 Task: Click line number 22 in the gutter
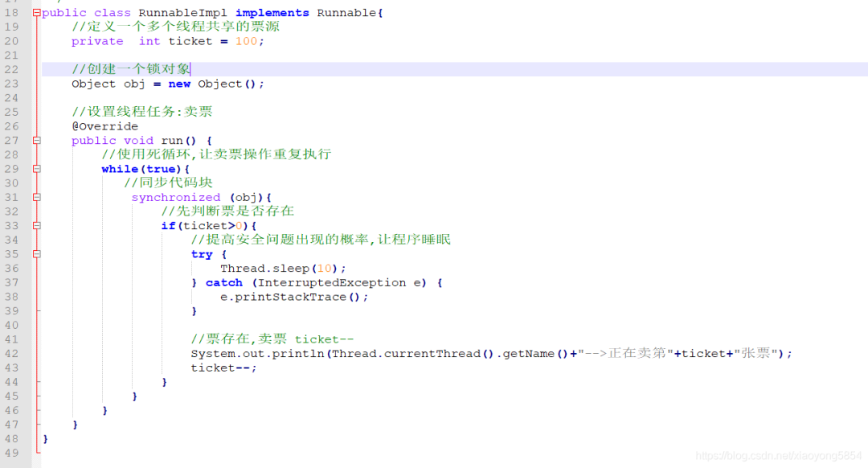point(11,70)
